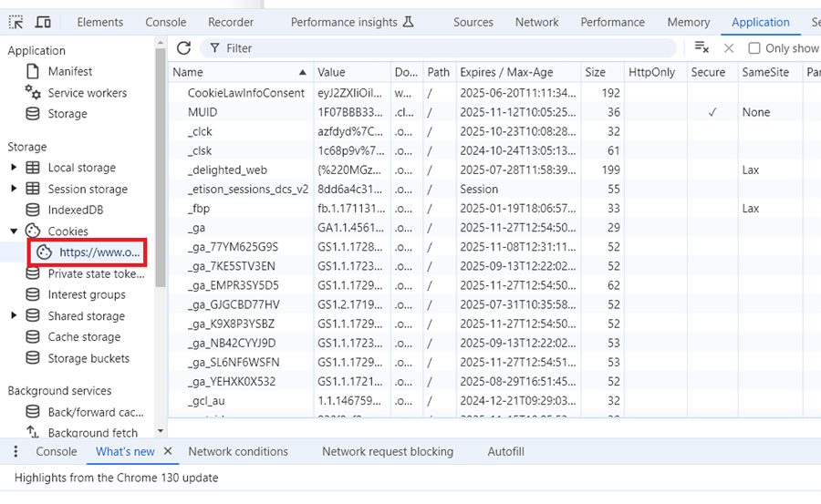This screenshot has height=504, width=821.
Task: Click the Local storage grid icon
Action: 33,168
